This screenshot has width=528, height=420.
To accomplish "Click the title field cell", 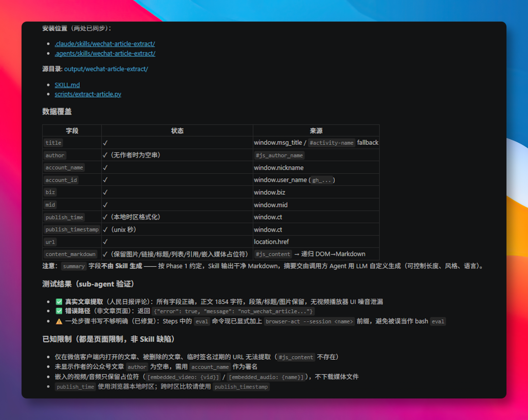I will (x=72, y=143).
